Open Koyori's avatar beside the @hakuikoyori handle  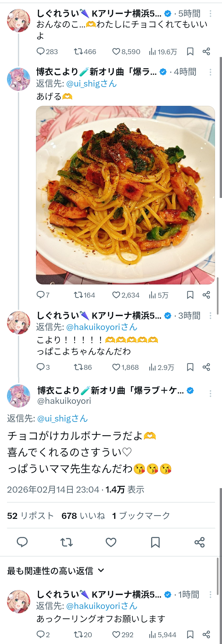click(18, 396)
